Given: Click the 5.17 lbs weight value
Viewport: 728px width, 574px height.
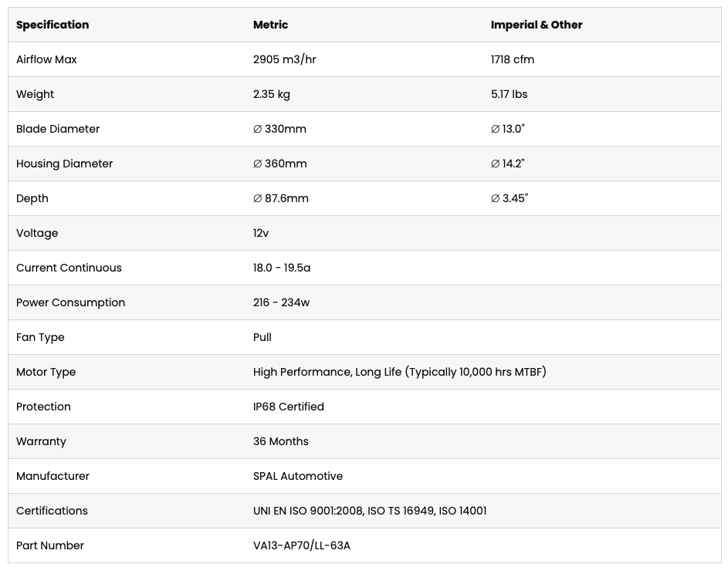Looking at the screenshot, I should (x=509, y=94).
